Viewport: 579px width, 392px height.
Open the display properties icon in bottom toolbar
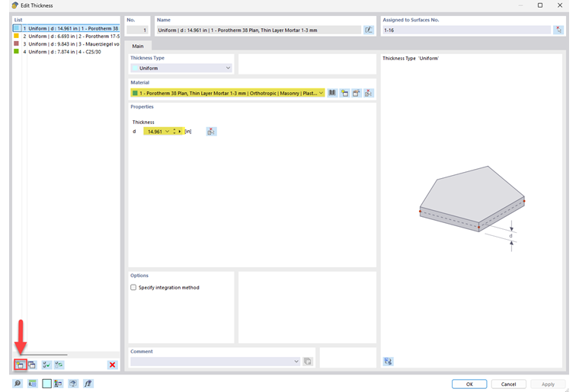(58, 384)
